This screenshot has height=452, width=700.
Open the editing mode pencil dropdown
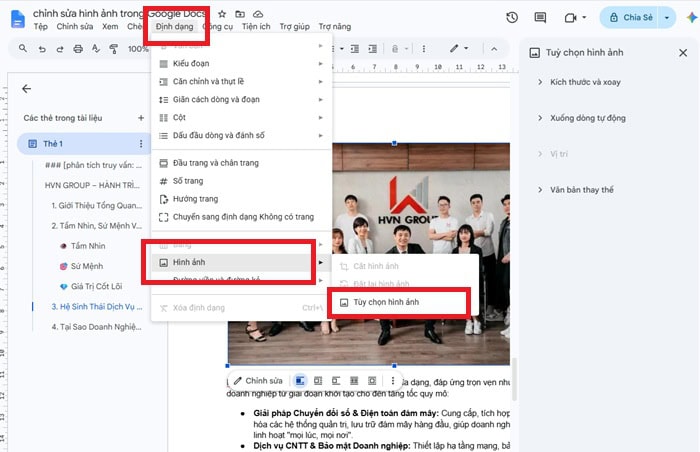point(459,48)
